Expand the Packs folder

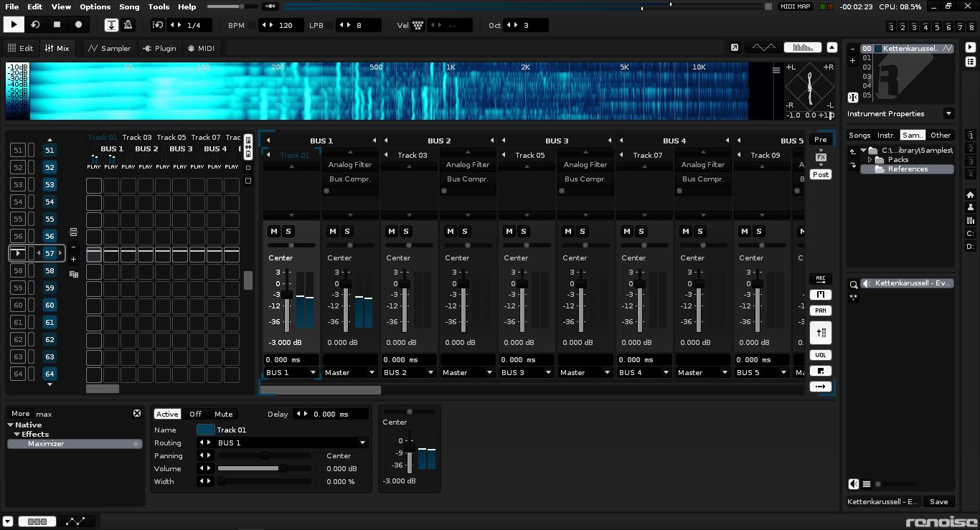pos(870,160)
